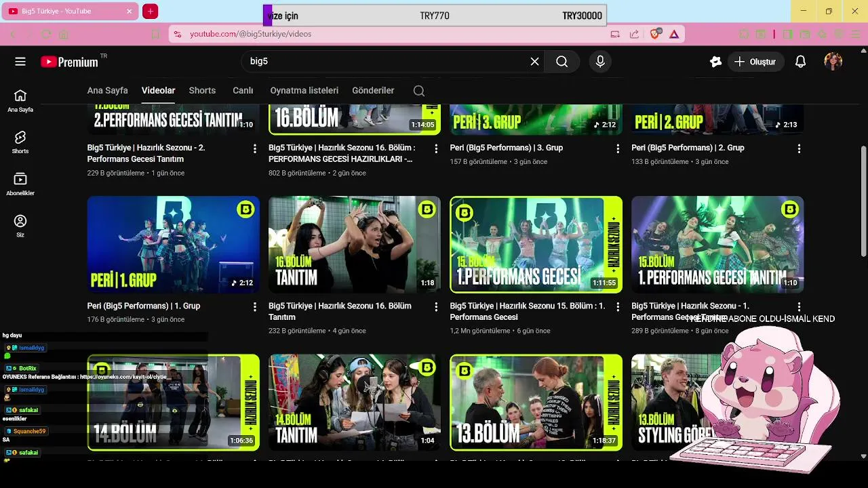Close the Big5 Türkiye YouTube tab

(x=130, y=12)
